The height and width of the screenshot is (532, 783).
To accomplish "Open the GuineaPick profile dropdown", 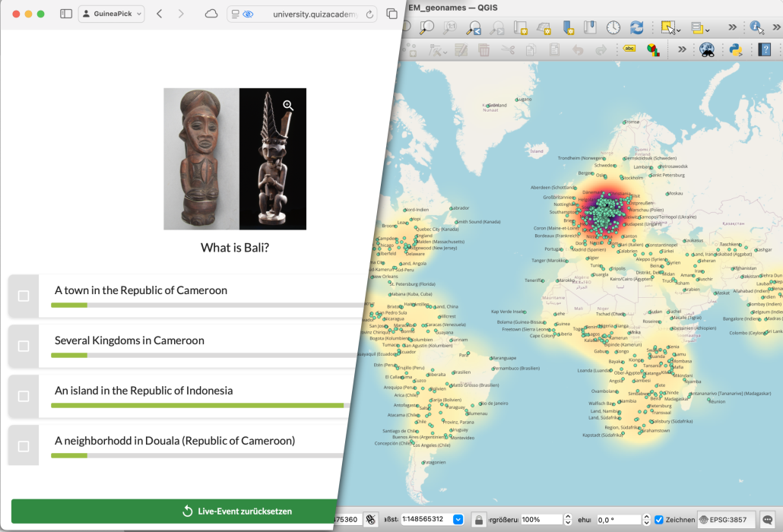I will (x=111, y=14).
